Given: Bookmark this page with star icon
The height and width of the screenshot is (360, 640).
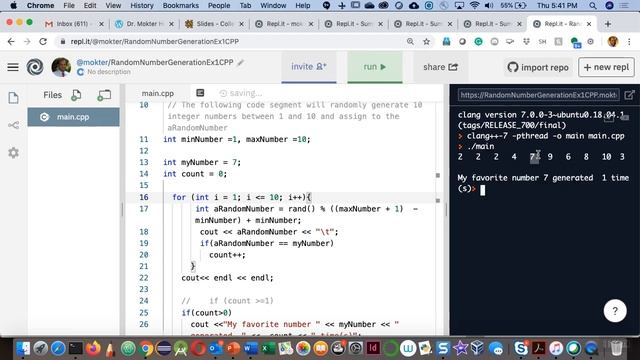Looking at the screenshot, I should [x=427, y=42].
